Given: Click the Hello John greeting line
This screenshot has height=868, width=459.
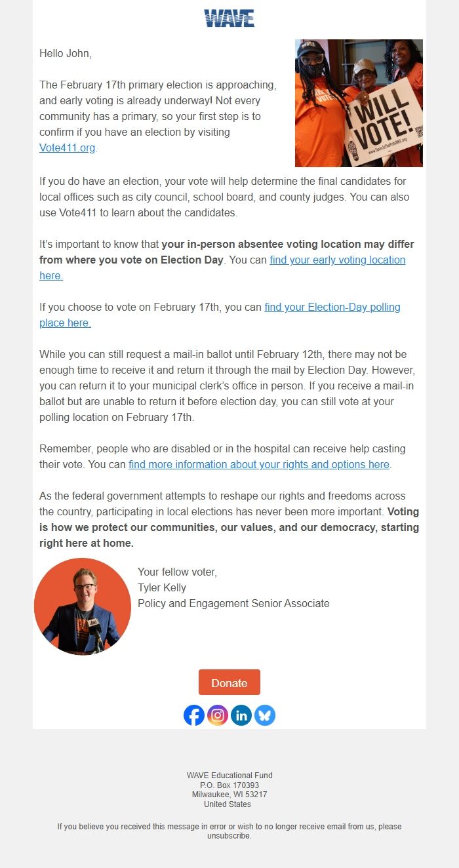Looking at the screenshot, I should point(62,53).
